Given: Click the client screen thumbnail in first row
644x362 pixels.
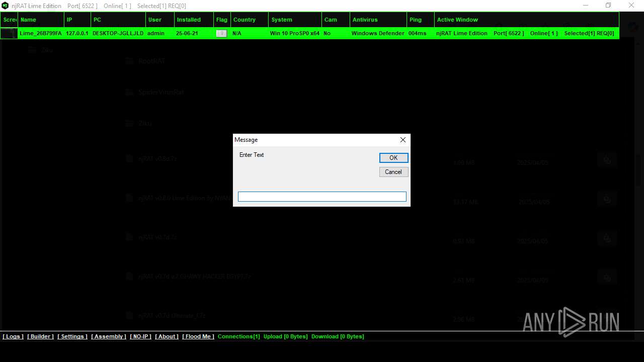Looking at the screenshot, I should tap(9, 33).
